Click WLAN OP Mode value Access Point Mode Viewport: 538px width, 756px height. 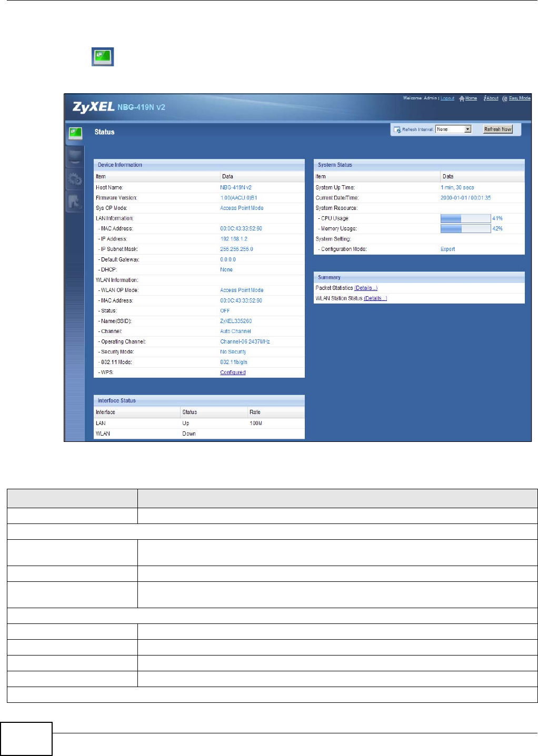click(242, 290)
